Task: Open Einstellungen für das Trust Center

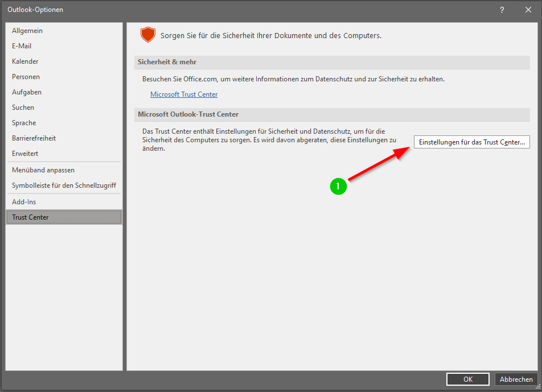Action: [x=471, y=142]
